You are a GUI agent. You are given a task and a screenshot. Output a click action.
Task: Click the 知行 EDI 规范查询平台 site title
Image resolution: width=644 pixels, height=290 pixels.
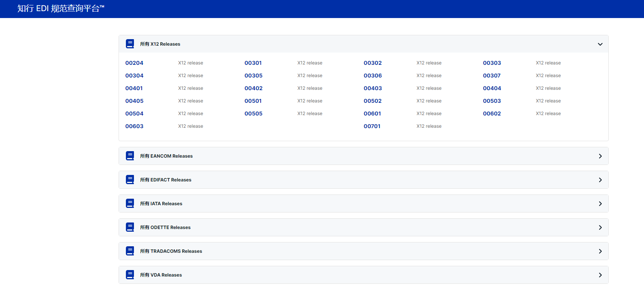[x=61, y=8]
